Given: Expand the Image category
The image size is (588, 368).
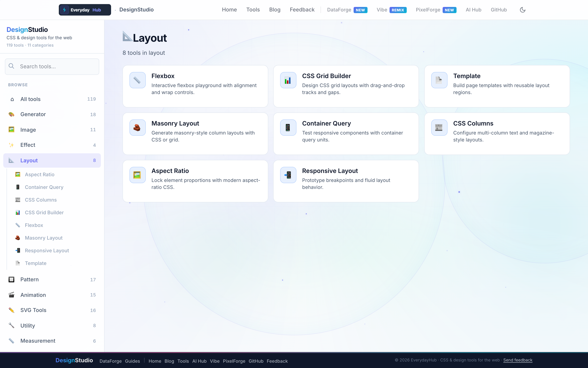Looking at the screenshot, I should pos(52,130).
